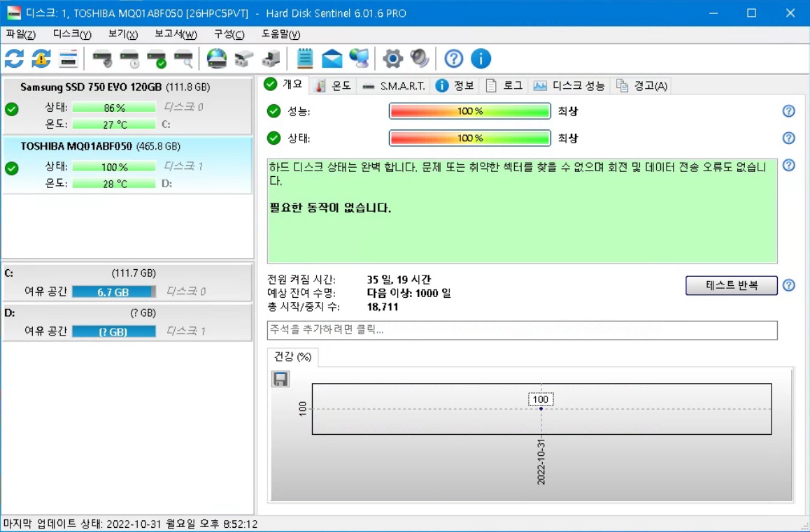The height and width of the screenshot is (532, 810).
Task: Open the 도움말 menu
Action: pyautogui.click(x=280, y=34)
